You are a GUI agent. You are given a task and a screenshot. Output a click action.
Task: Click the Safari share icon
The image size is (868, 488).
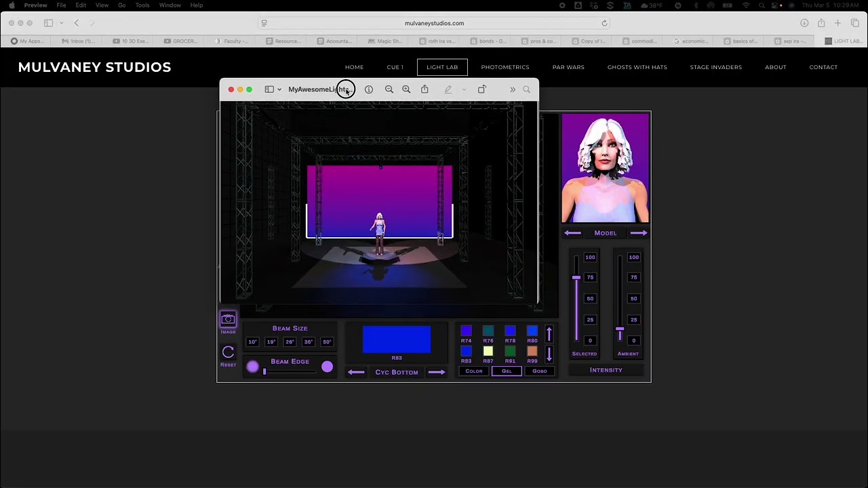821,23
